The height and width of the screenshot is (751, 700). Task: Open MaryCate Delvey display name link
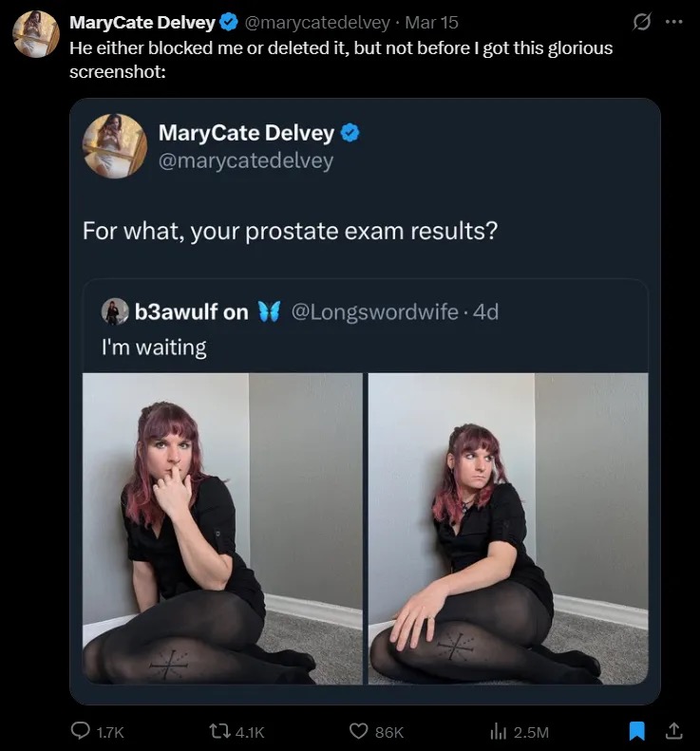142,23
